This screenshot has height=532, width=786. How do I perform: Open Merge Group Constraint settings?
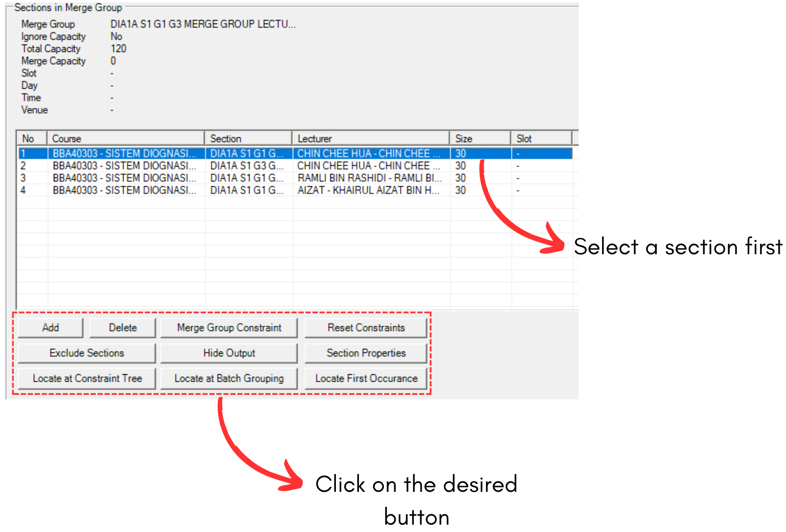(x=229, y=328)
